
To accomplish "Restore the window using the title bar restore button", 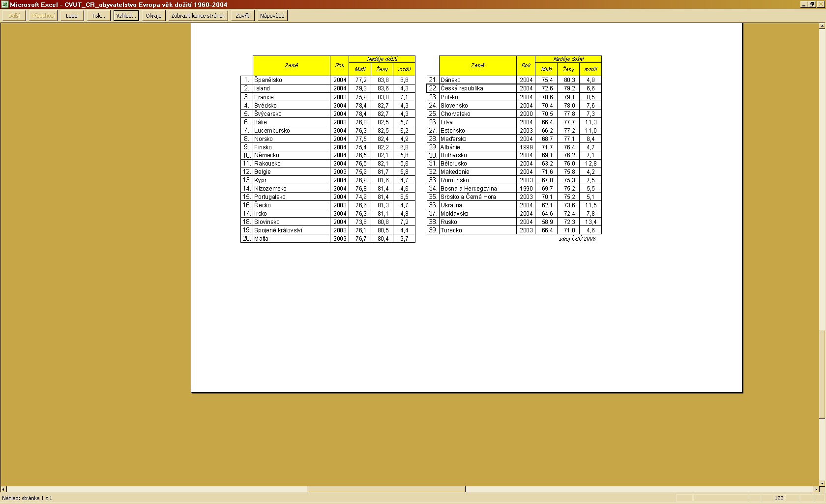I will [x=812, y=4].
